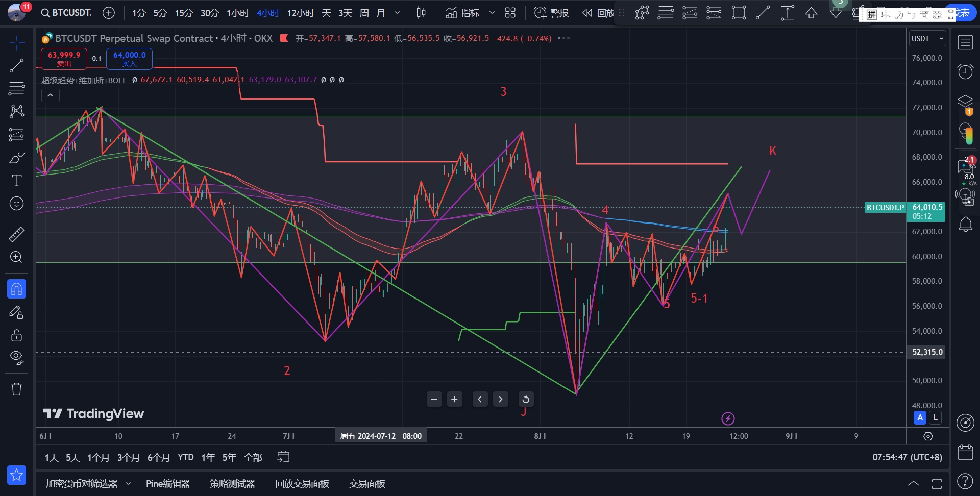The height and width of the screenshot is (496, 980).
Task: Maximize bottom panel icon
Action: tap(937, 483)
